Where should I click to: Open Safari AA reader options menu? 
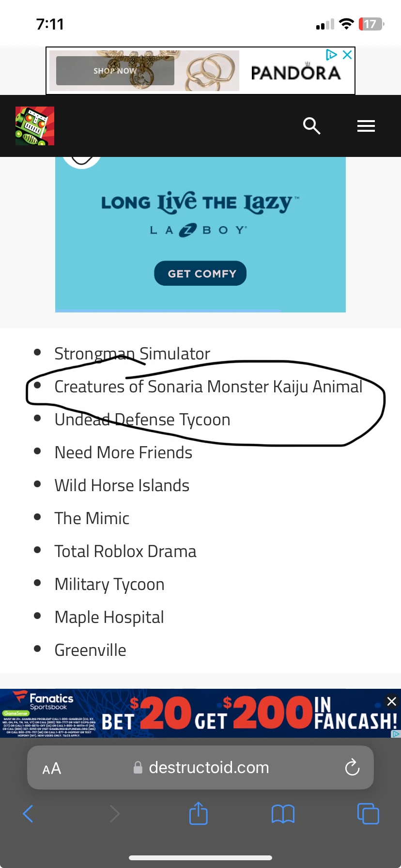pyautogui.click(x=52, y=768)
